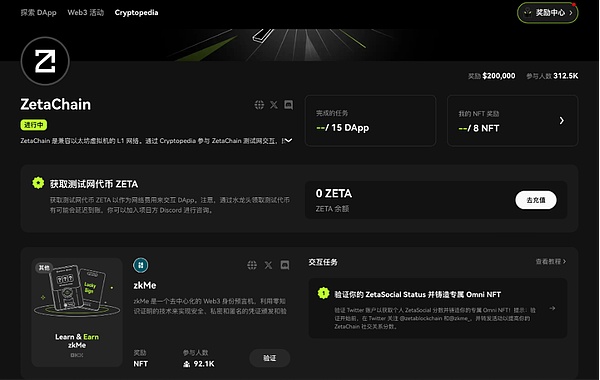Open zkMe website globe icon
The image size is (600, 380).
(252, 265)
